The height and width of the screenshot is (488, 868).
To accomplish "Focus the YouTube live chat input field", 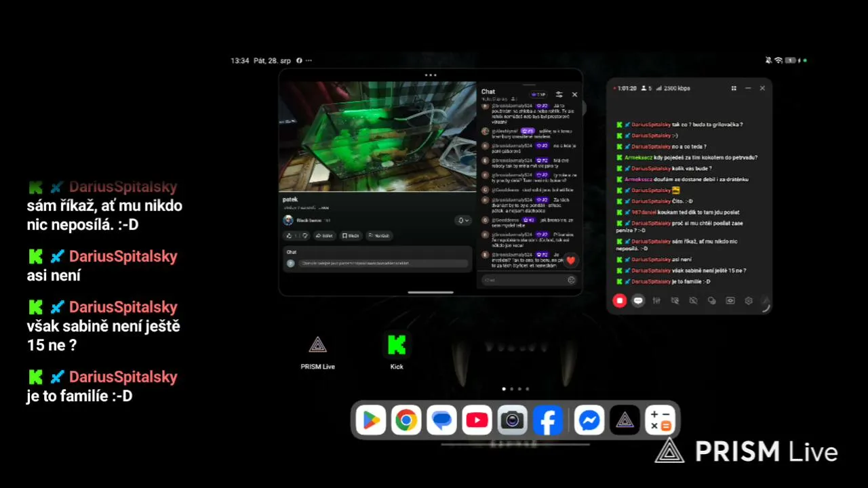I will pos(528,280).
